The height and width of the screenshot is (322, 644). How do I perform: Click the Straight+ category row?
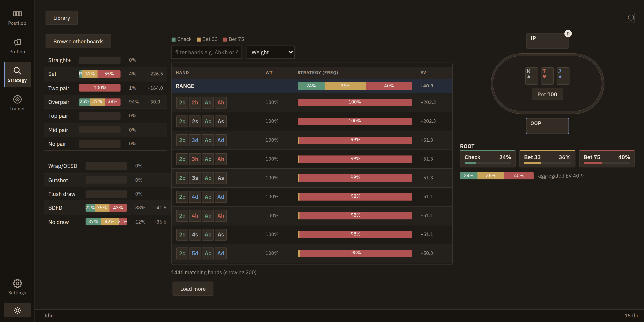(106, 60)
